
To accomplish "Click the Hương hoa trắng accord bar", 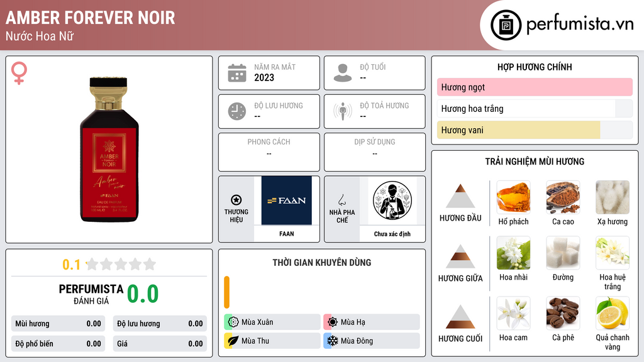I will (535, 108).
